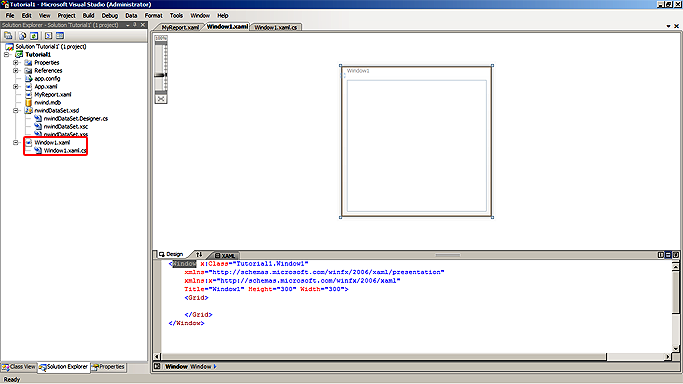Switch to the Window1.xaml document tab

pos(227,27)
